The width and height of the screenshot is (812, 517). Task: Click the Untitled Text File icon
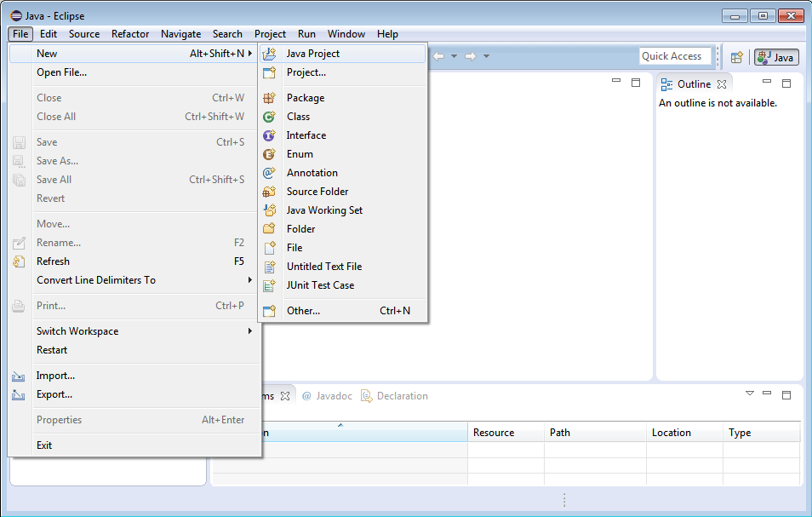(269, 267)
